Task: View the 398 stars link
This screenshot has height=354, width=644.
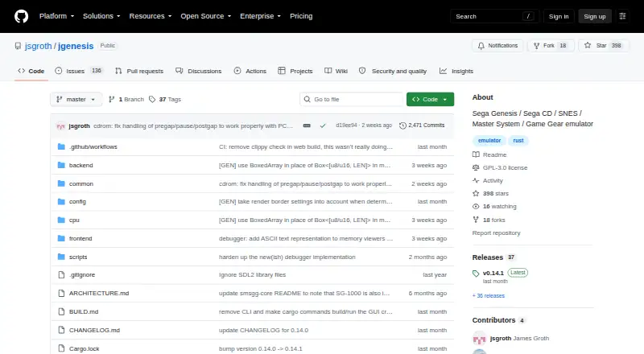Action: click(x=490, y=193)
